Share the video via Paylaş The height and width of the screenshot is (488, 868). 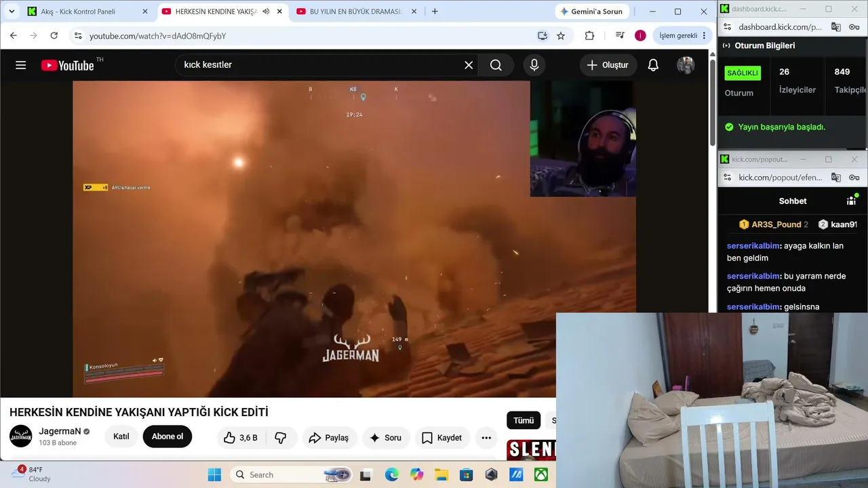click(328, 438)
